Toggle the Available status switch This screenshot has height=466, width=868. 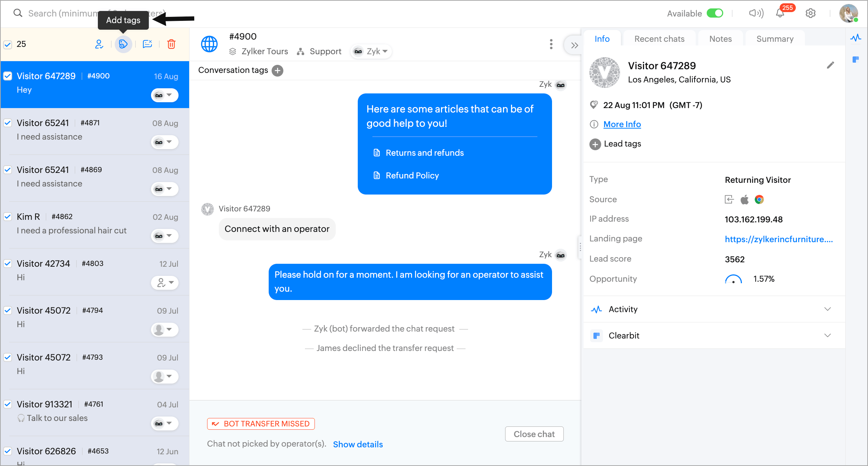point(715,14)
